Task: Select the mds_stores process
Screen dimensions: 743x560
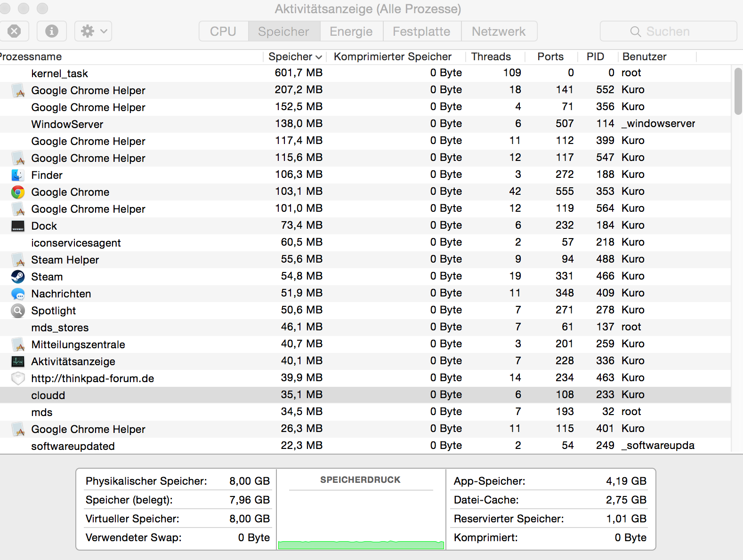Action: (x=365, y=328)
